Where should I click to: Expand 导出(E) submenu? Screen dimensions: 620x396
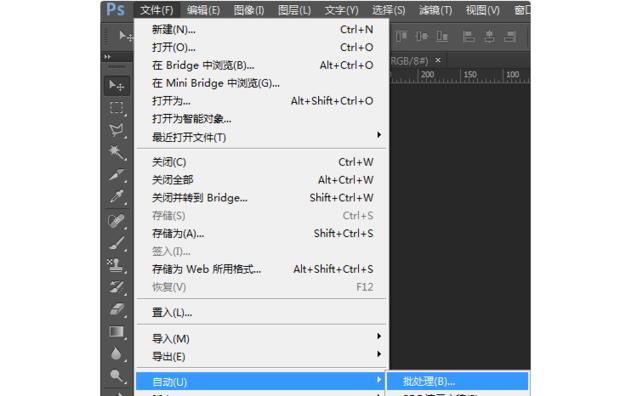261,356
